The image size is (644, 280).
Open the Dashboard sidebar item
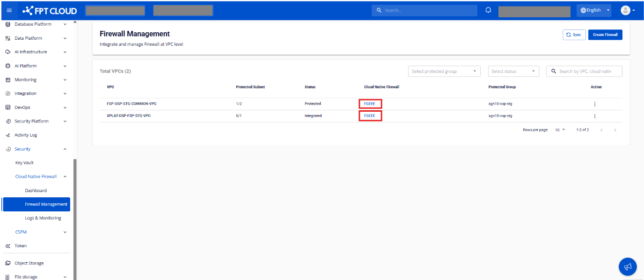pos(36,190)
